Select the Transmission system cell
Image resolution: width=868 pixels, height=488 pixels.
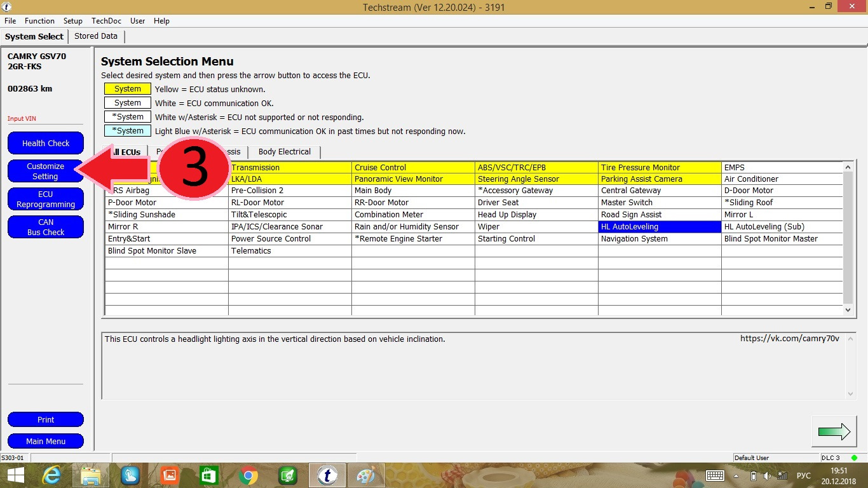pyautogui.click(x=290, y=168)
